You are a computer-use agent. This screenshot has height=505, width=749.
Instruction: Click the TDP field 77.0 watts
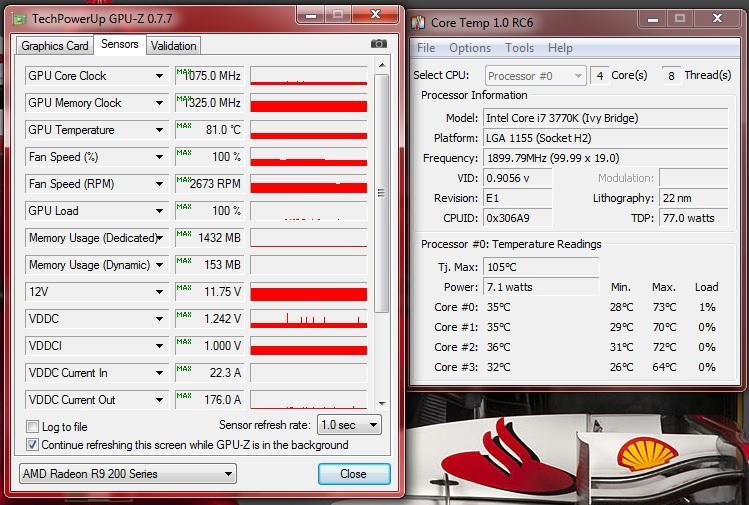(694, 218)
